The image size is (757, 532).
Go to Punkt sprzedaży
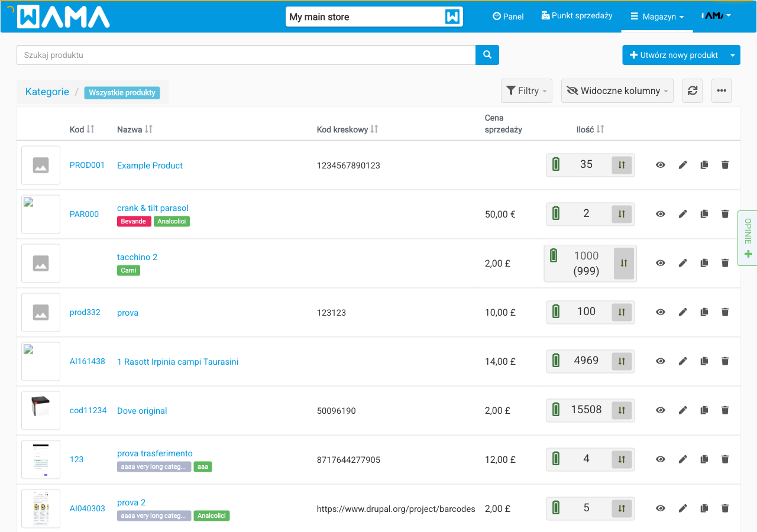(577, 16)
